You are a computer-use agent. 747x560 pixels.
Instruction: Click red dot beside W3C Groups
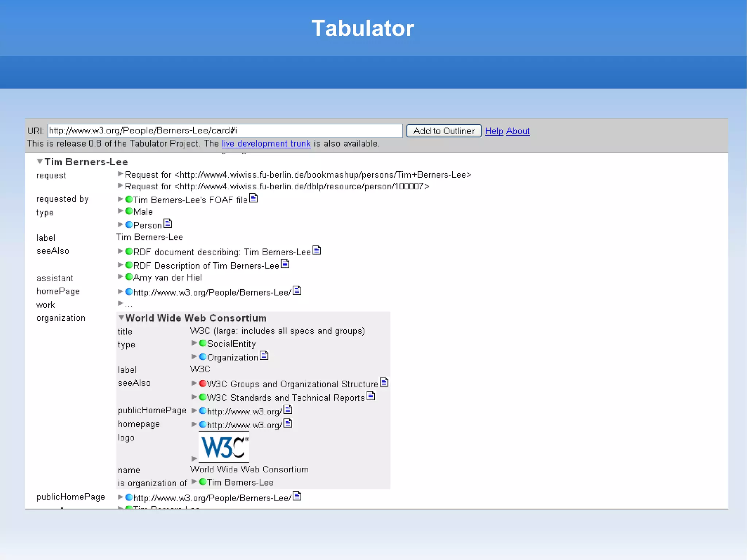(x=203, y=383)
